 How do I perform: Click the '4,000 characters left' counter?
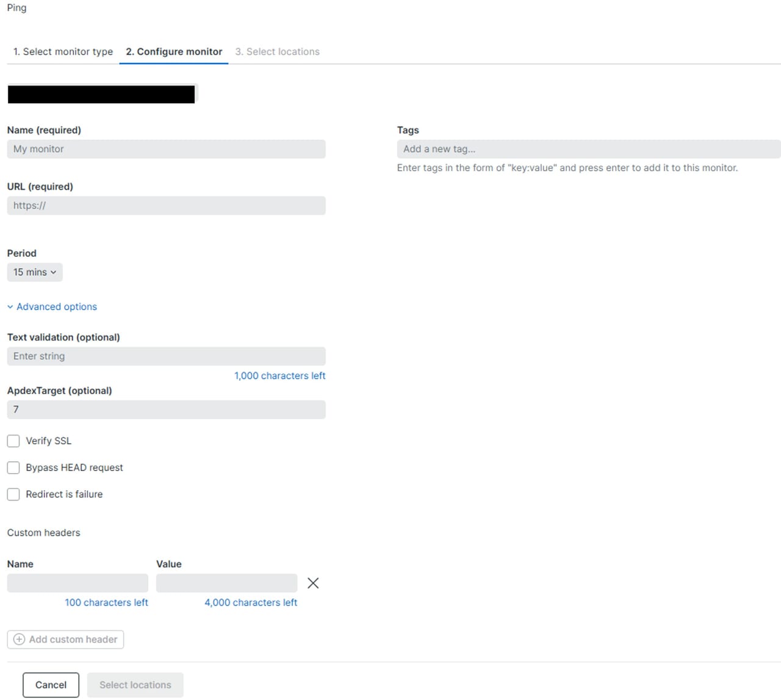coord(251,602)
